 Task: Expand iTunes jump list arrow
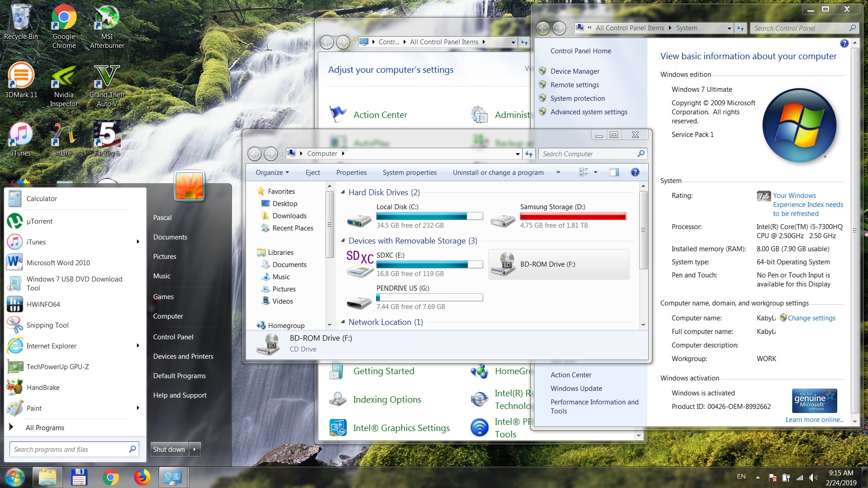138,242
